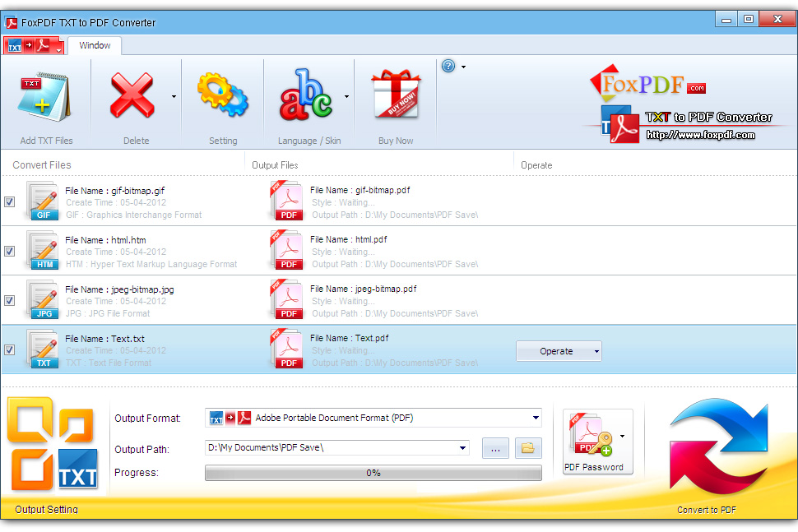The height and width of the screenshot is (532, 798).
Task: Click the PDF icon beside Text.pdf
Action: pyautogui.click(x=286, y=349)
